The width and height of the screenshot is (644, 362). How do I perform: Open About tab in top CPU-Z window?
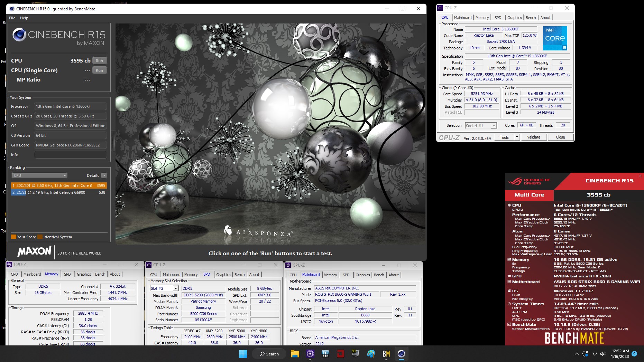(545, 18)
